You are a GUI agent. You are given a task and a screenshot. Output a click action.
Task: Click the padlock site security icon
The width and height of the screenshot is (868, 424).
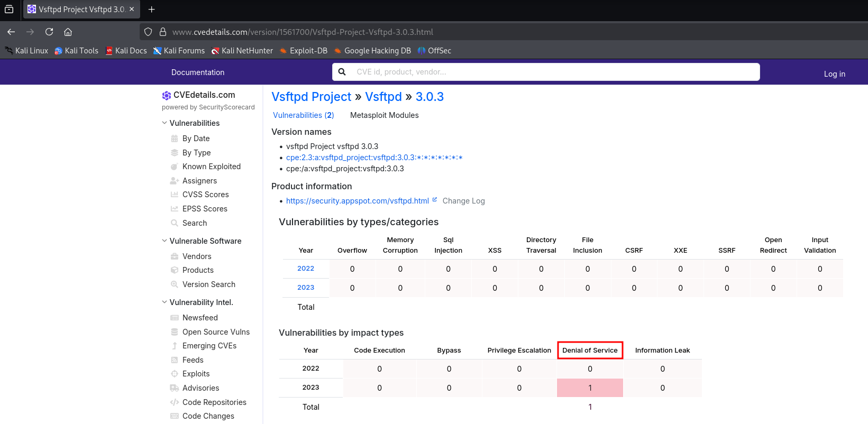163,32
